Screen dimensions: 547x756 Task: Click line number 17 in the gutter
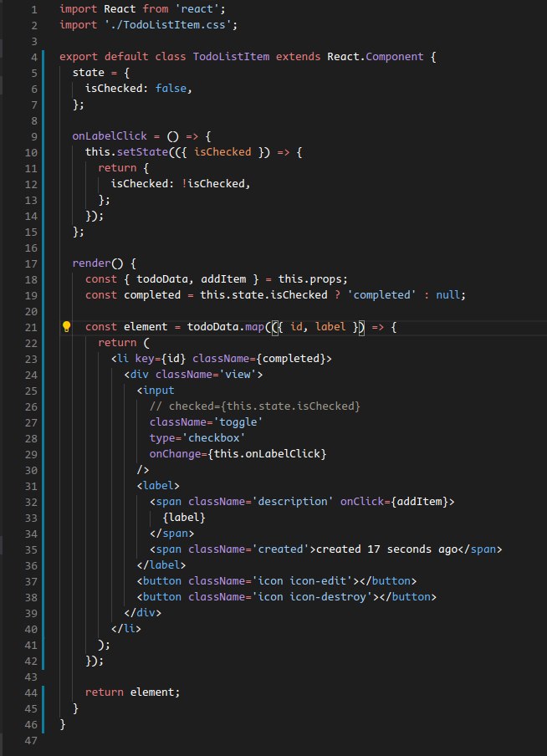coord(31,263)
